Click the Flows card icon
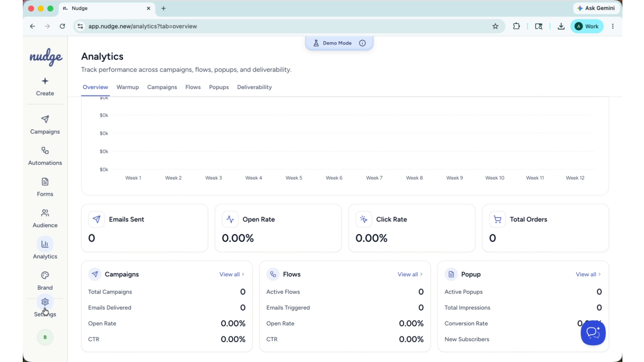 (x=273, y=274)
